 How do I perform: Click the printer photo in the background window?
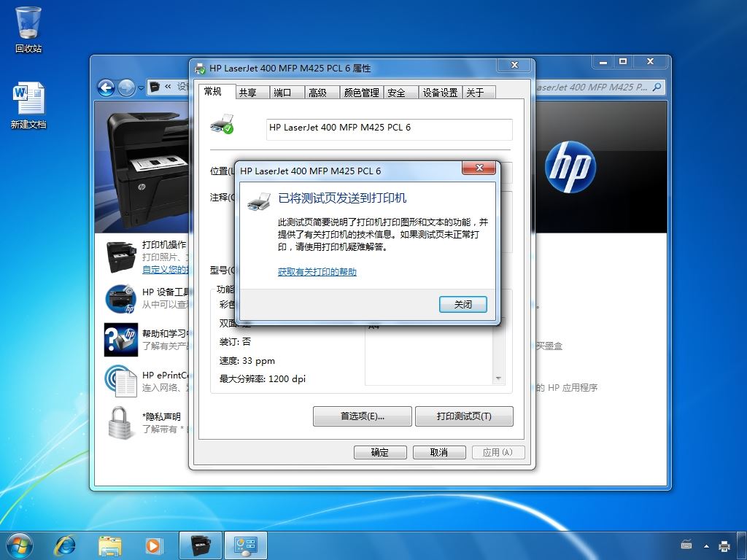click(x=142, y=167)
